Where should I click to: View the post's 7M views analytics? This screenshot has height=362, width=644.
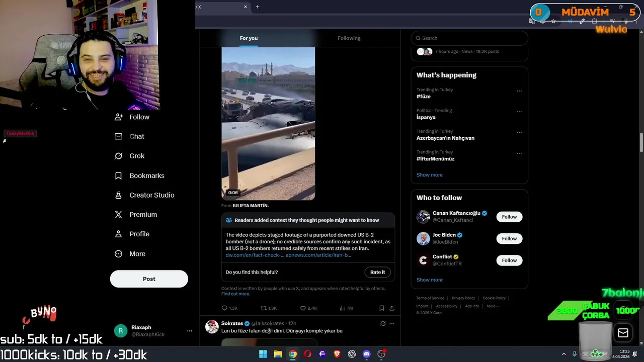pyautogui.click(x=346, y=308)
